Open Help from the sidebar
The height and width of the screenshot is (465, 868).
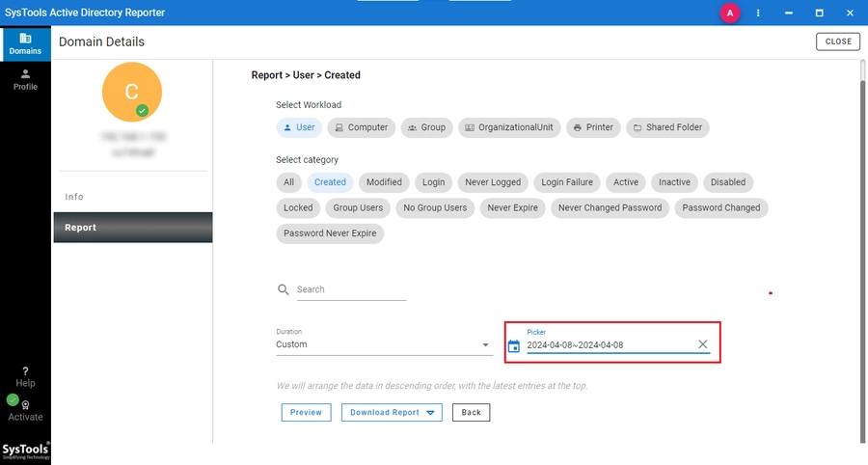[x=25, y=377]
